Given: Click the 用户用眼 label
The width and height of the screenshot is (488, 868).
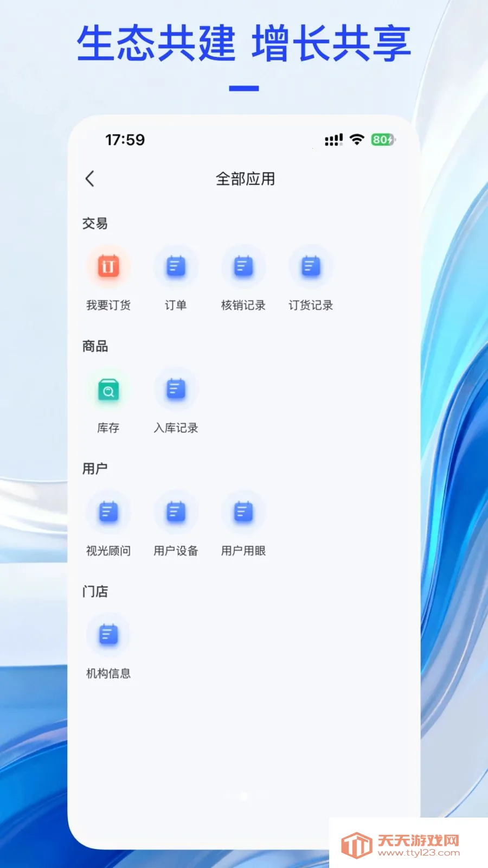Looking at the screenshot, I should point(243,551).
